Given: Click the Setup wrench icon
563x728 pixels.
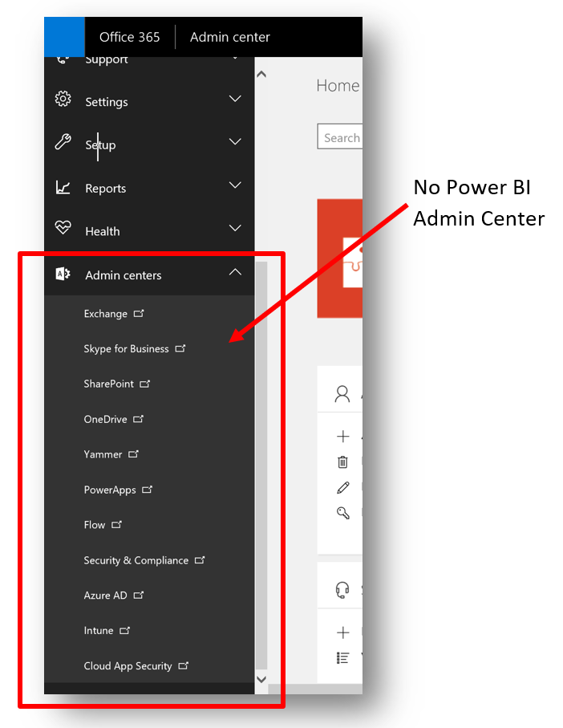Looking at the screenshot, I should (63, 141).
